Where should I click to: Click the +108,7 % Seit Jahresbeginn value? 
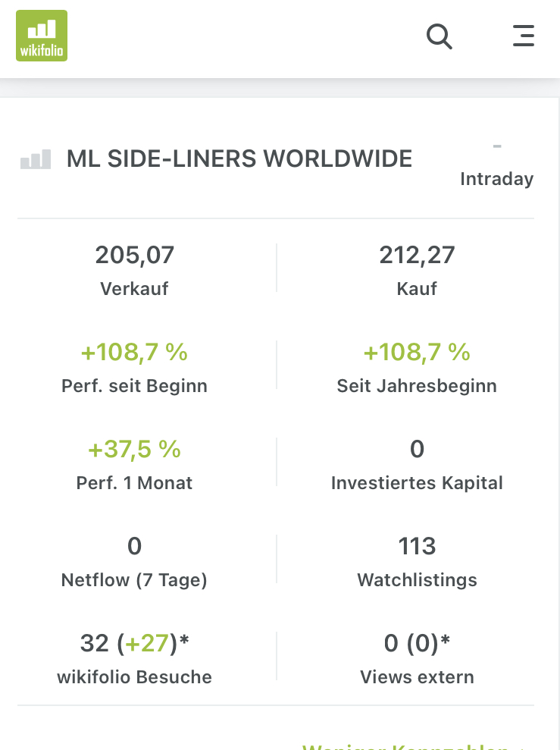coord(417,353)
